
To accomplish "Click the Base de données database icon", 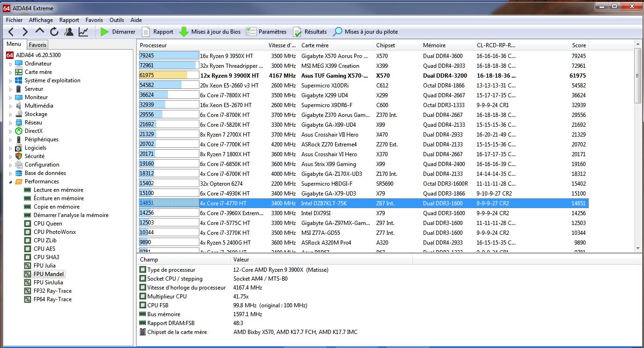I will 19,173.
